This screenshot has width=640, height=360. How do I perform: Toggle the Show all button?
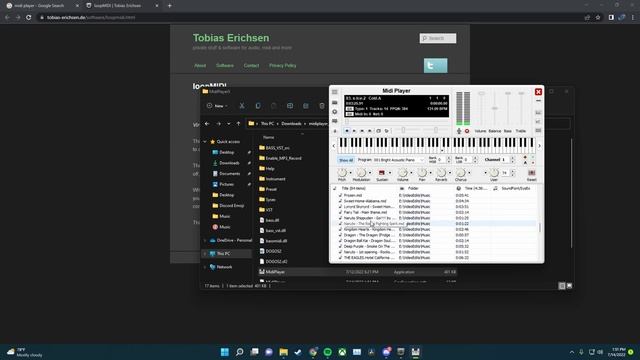pyautogui.click(x=346, y=160)
